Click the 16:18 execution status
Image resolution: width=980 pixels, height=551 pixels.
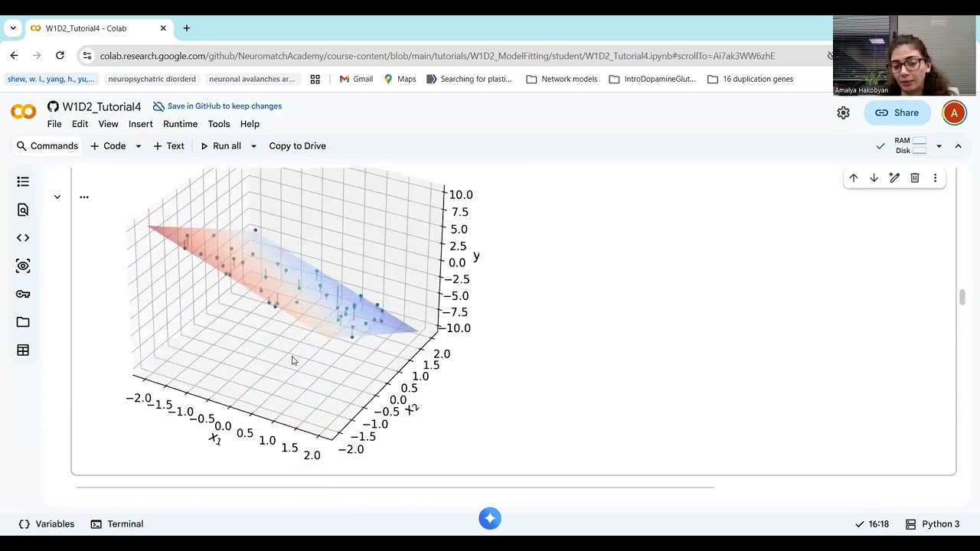click(871, 524)
